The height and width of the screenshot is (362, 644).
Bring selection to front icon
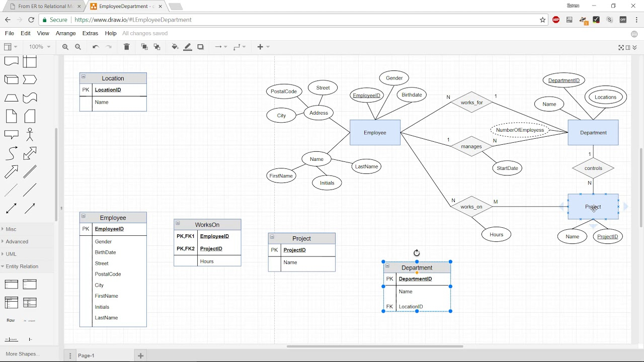click(x=144, y=47)
